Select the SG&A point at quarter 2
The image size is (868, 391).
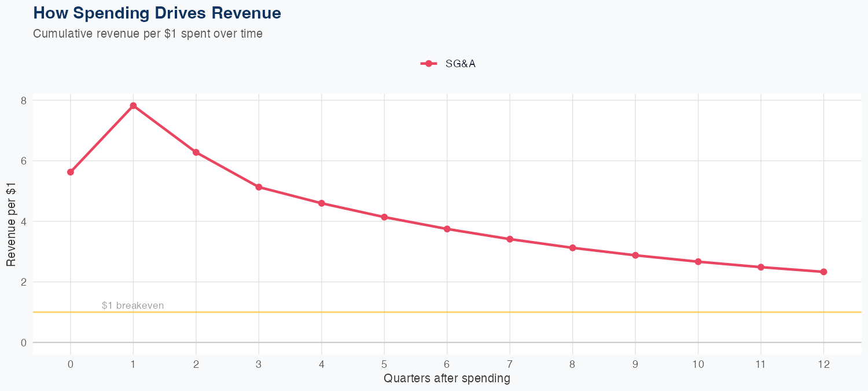pyautogui.click(x=196, y=152)
